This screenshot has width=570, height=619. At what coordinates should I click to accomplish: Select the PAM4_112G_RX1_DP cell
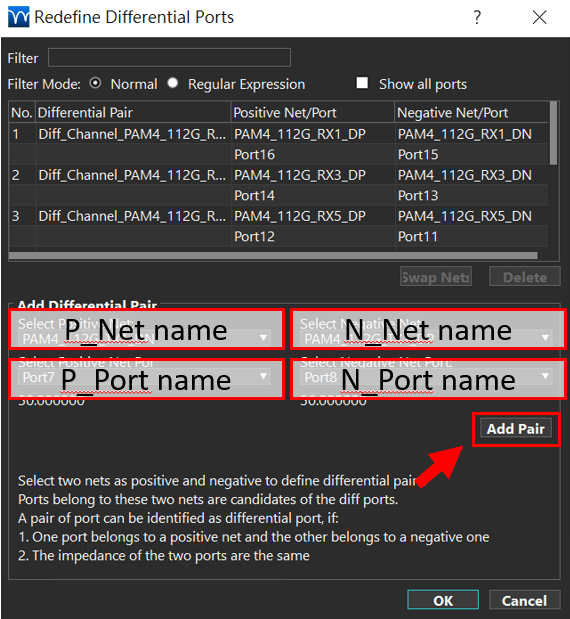313,134
